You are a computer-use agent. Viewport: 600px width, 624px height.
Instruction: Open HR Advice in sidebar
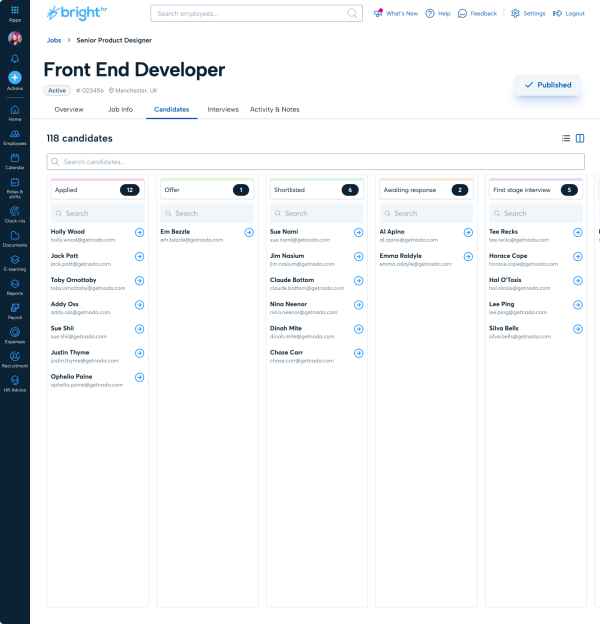point(15,384)
